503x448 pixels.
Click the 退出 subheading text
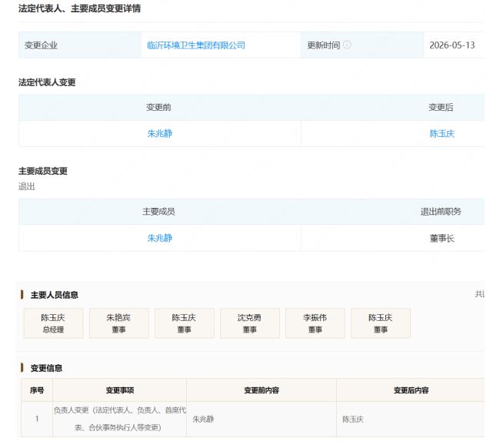pos(27,186)
